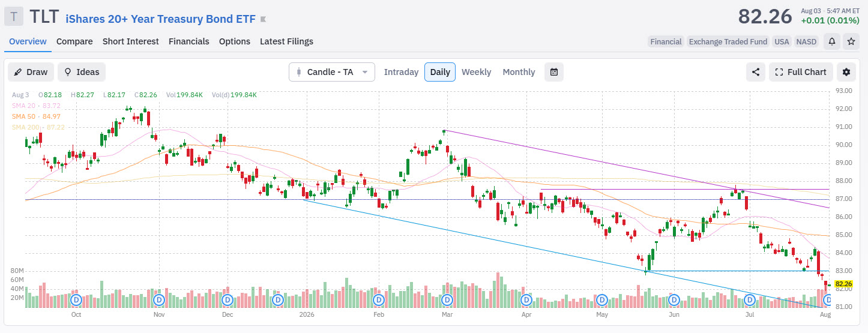The image size is (868, 333).
Task: Click the USA country tag
Action: pyautogui.click(x=782, y=41)
